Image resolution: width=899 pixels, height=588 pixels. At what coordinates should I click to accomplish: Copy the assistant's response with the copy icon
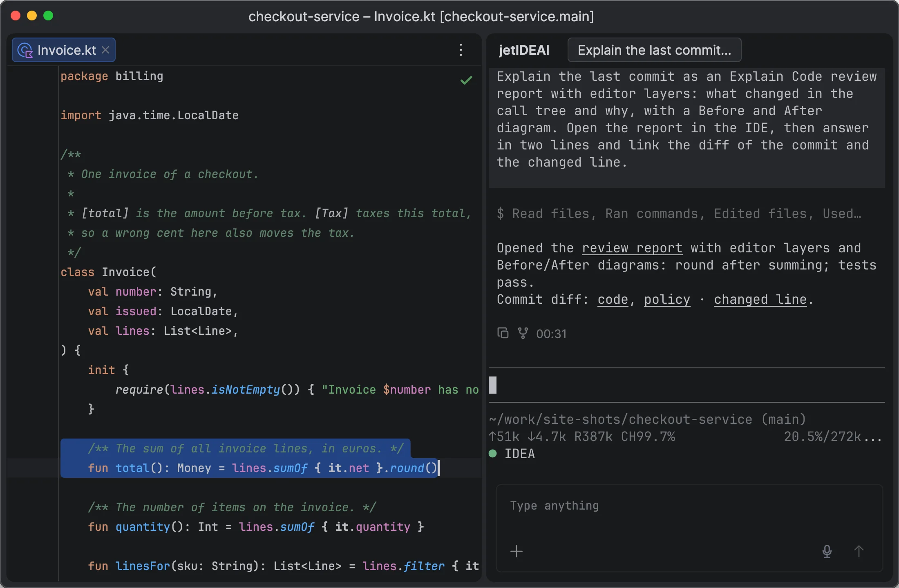pos(503,333)
